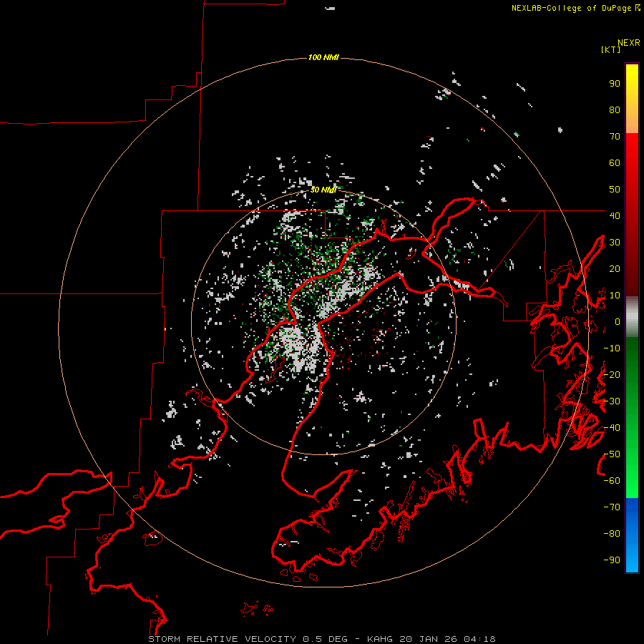Click the STORM RELATIVE VELOCITY caption text
The image size is (644, 644).
click(222, 639)
